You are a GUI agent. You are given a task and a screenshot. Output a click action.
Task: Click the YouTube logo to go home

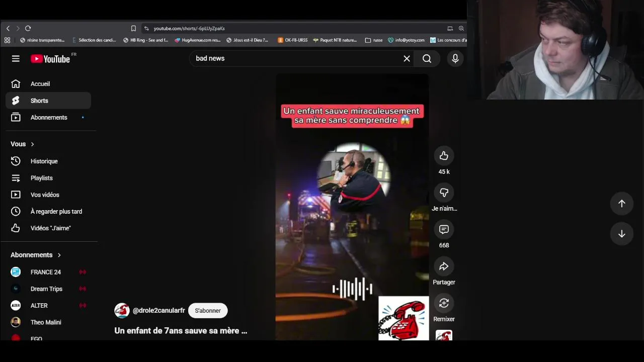coord(50,59)
